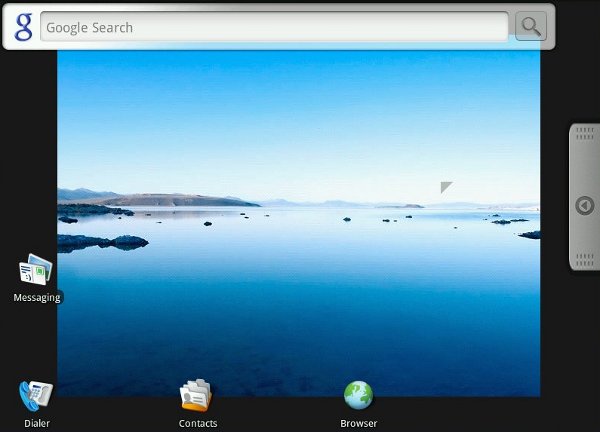Click the Dialer label text
The height and width of the screenshot is (432, 600).
37,423
